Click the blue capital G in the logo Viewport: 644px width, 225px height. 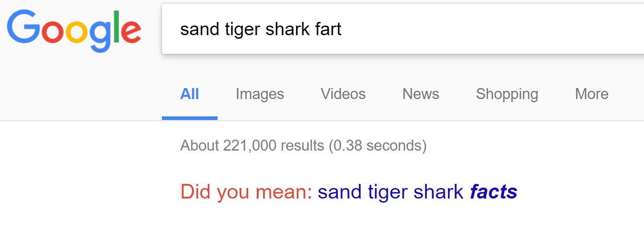(x=21, y=28)
